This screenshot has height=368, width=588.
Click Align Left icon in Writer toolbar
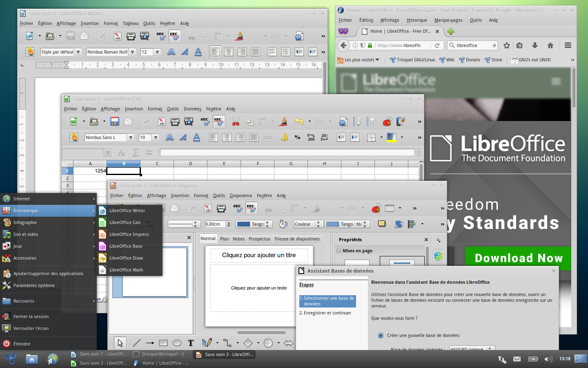pos(215,52)
